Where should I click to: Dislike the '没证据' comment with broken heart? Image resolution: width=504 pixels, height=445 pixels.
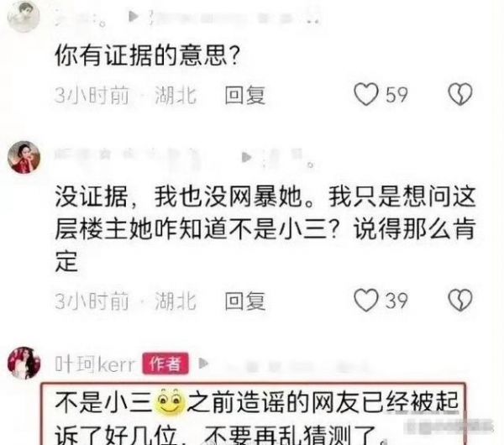[x=460, y=300]
